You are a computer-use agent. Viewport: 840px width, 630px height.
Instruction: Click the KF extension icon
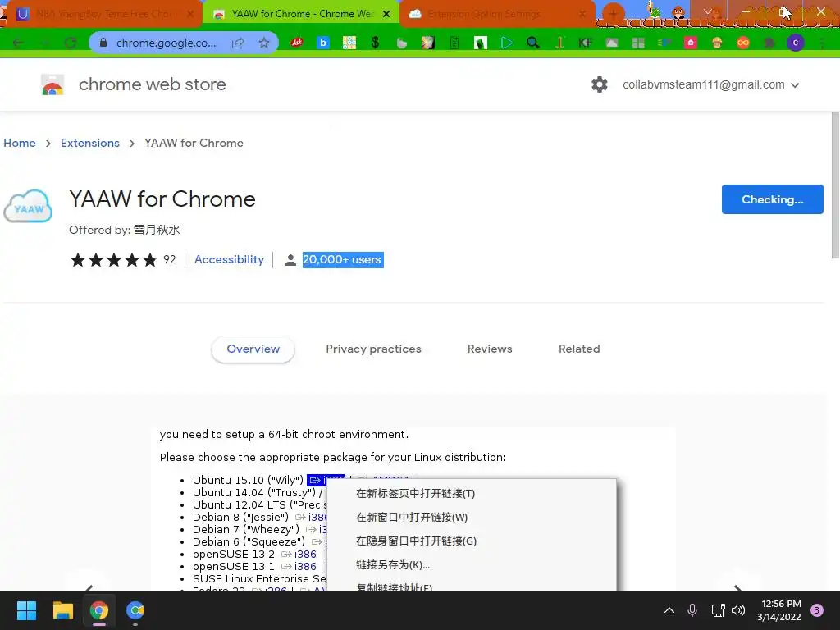tap(585, 43)
